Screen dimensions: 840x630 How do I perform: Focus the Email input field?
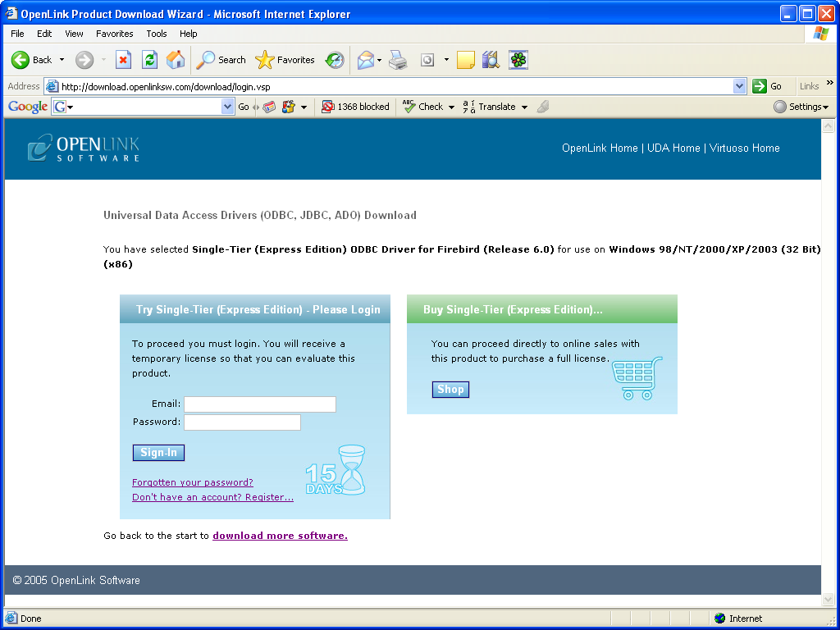[x=260, y=404]
